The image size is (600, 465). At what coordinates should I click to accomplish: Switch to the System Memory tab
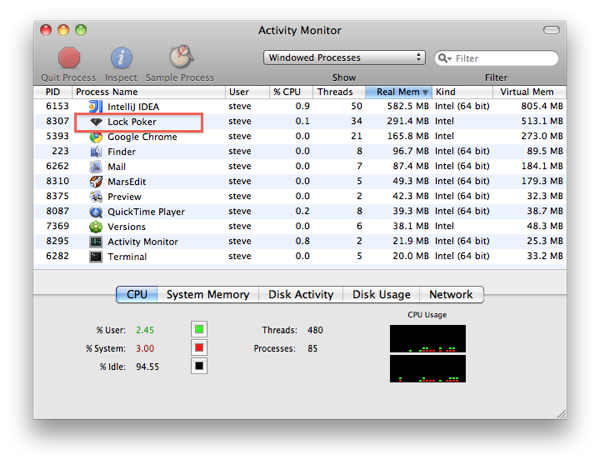pyautogui.click(x=208, y=294)
